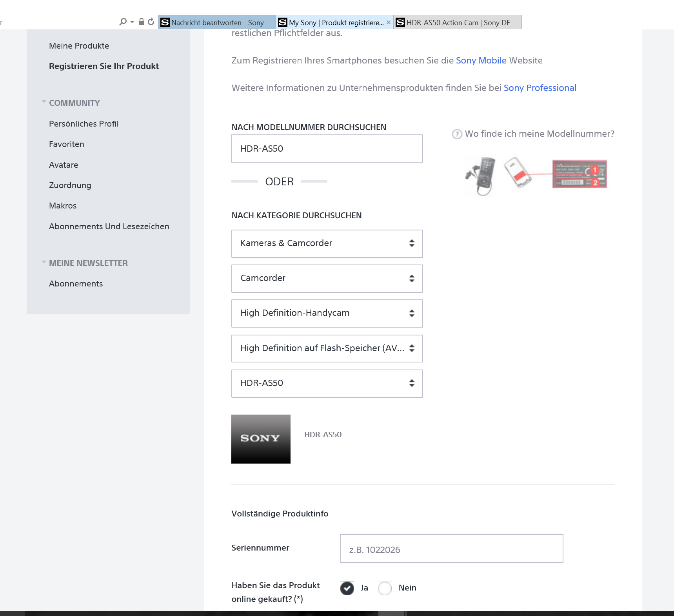
Task: Click the Sony favicon on the Nachricht beantworten tab
Action: coord(165,22)
